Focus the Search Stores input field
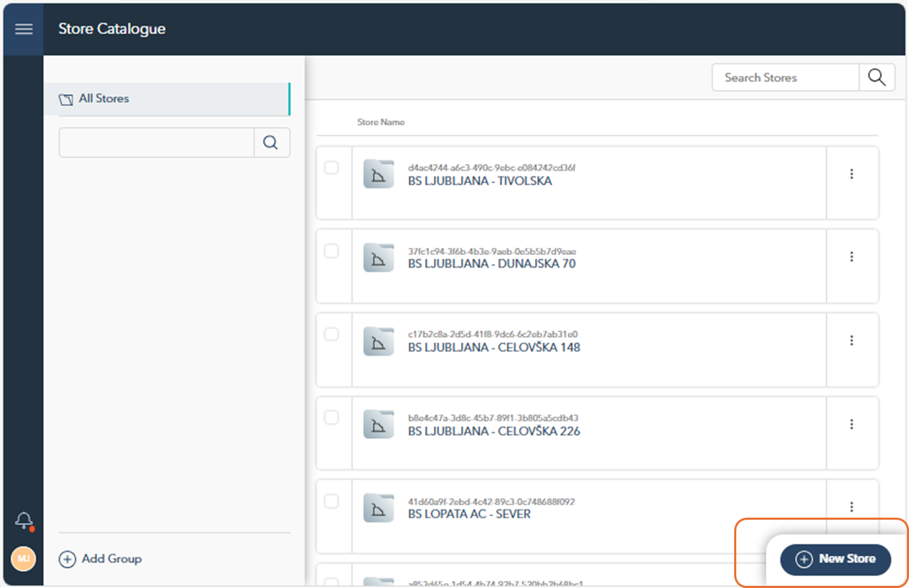The image size is (909, 588). pyautogui.click(x=786, y=77)
